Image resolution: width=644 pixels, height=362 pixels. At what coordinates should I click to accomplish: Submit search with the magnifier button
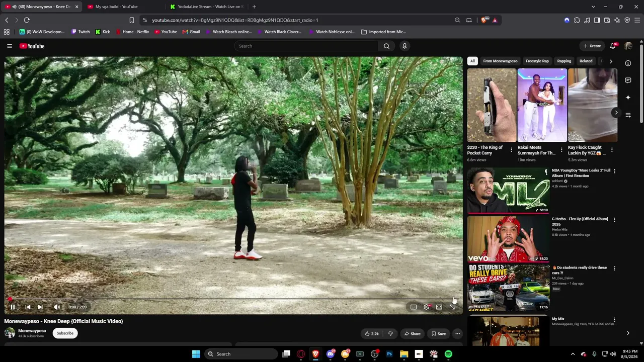coord(386,46)
